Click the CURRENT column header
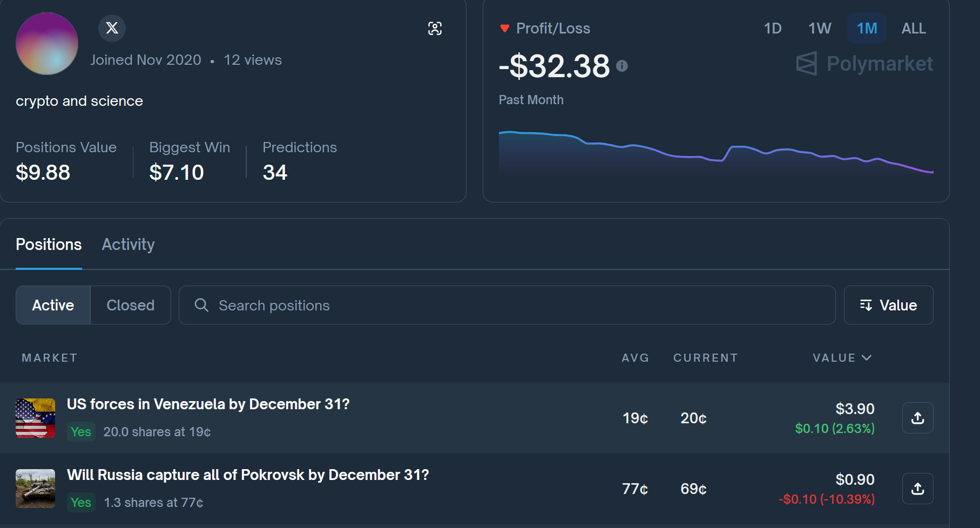 [705, 358]
